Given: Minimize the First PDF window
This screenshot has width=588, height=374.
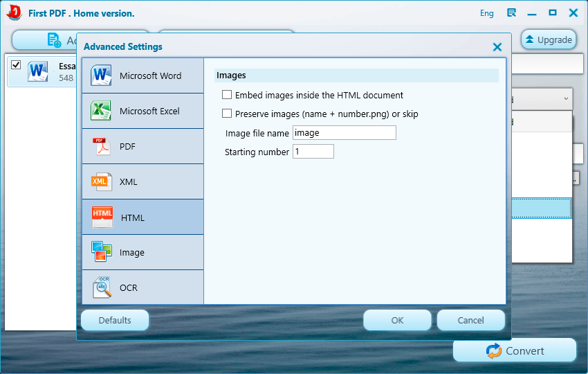Looking at the screenshot, I should tap(532, 14).
